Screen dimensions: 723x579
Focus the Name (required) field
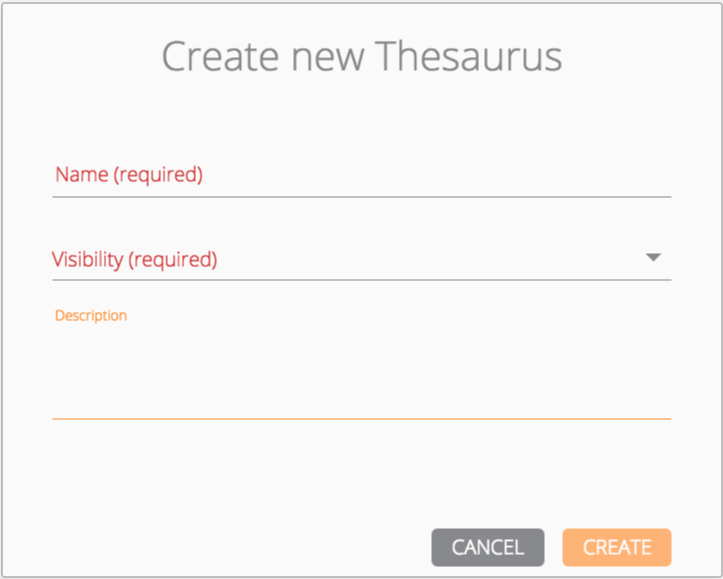point(361,175)
